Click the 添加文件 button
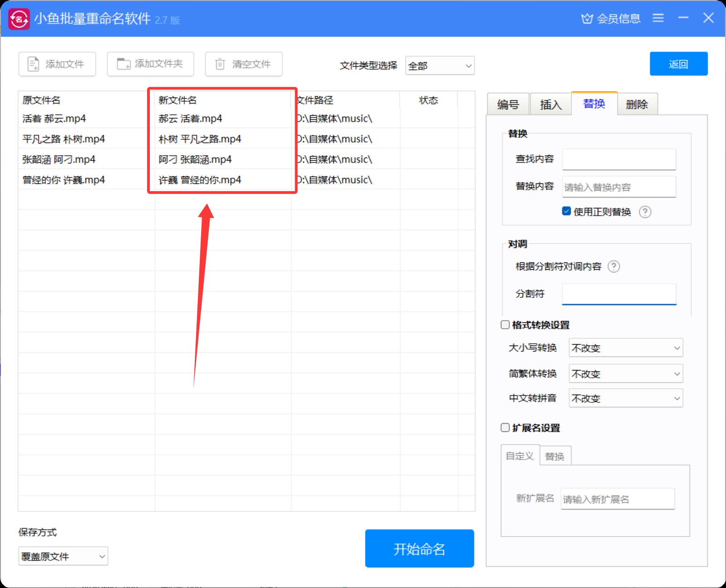The image size is (726, 588). coord(57,64)
